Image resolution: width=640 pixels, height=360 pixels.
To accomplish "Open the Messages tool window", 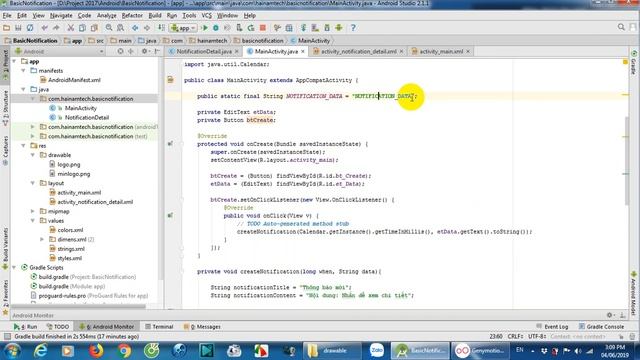I will point(202,327).
